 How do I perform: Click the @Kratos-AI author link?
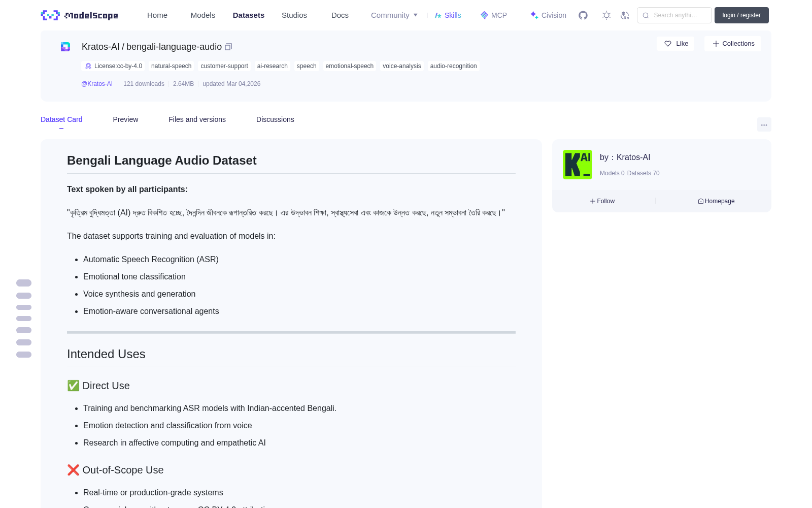(x=97, y=84)
